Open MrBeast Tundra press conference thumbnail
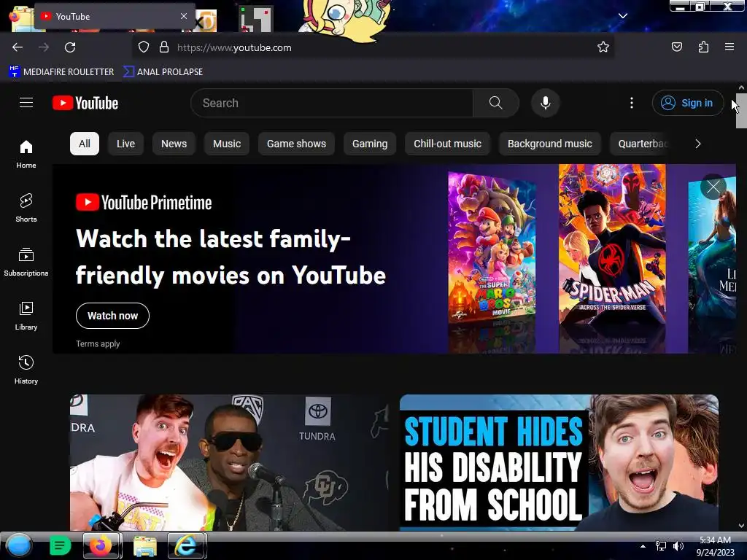The image size is (747, 560). click(x=228, y=462)
